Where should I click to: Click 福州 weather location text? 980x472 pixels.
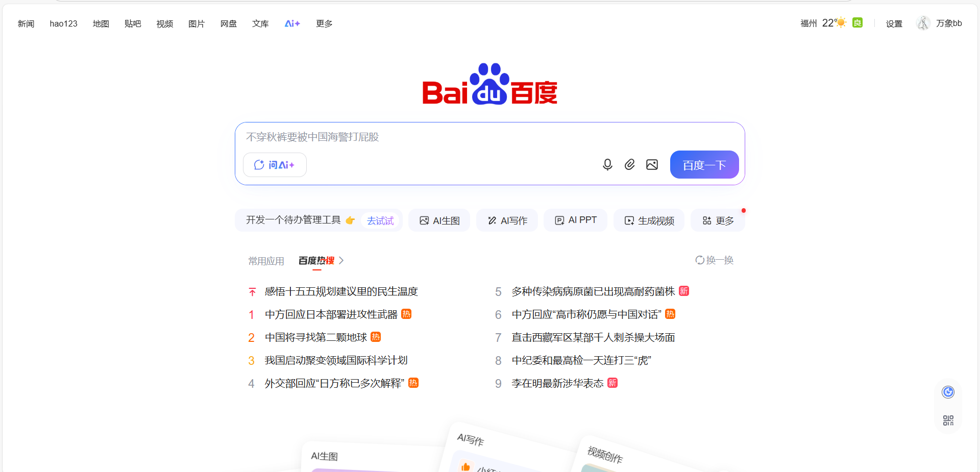pos(808,23)
